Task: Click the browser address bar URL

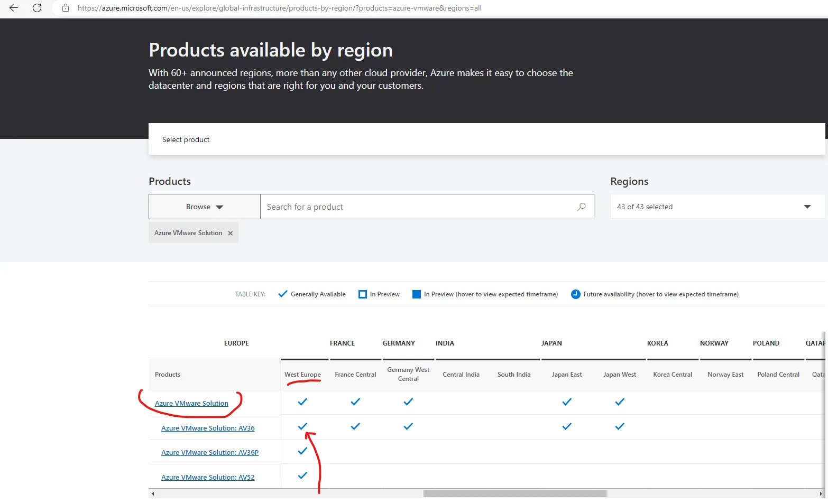Action: click(x=280, y=8)
